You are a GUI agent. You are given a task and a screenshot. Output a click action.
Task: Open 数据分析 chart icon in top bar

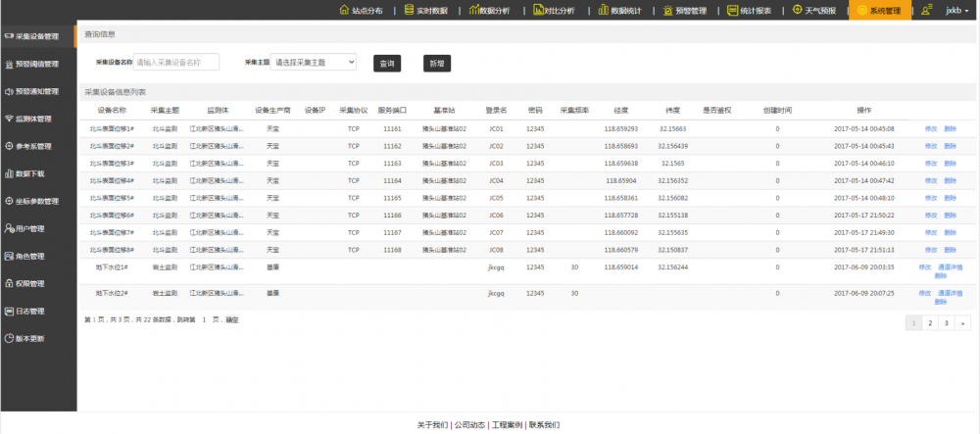(x=474, y=11)
